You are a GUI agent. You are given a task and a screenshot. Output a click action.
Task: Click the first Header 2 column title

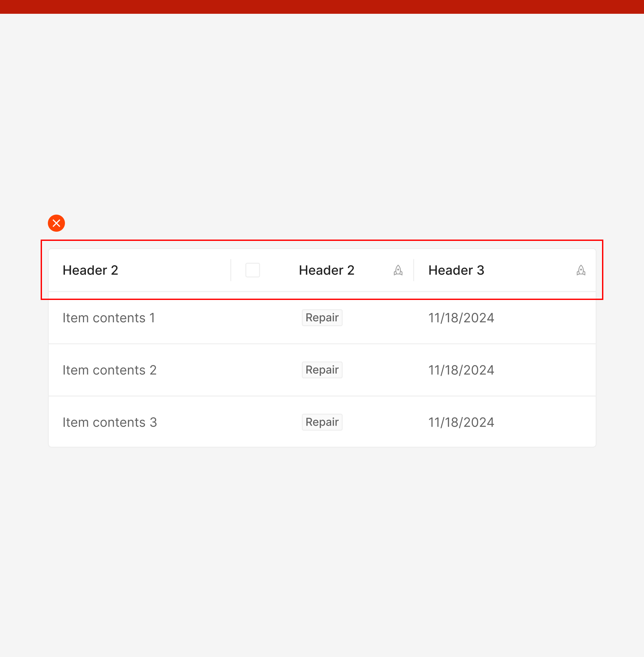(x=90, y=270)
